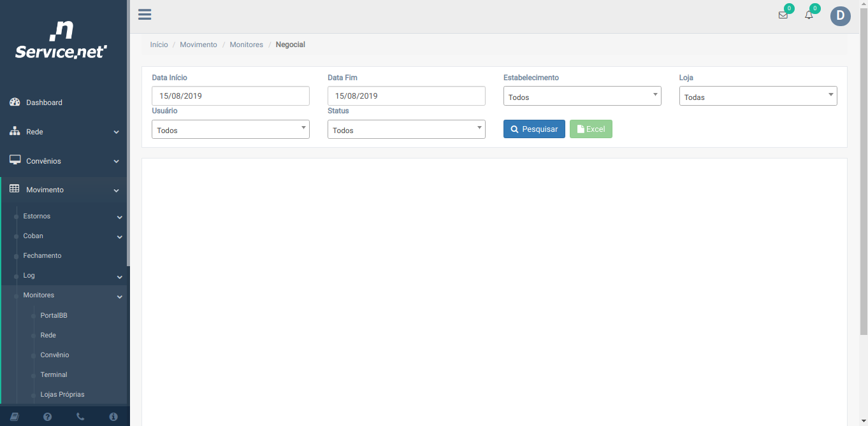Expand the Rede sidebar menu
This screenshot has width=868, height=426.
(64, 132)
